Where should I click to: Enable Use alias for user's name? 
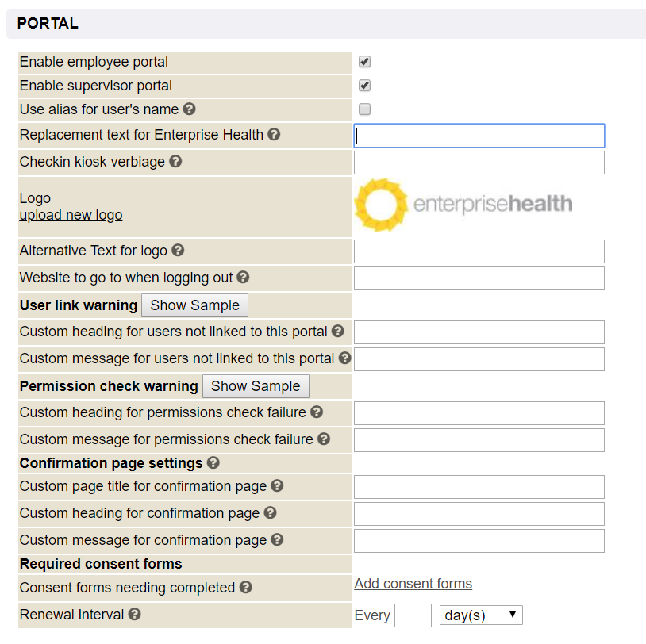(x=365, y=109)
